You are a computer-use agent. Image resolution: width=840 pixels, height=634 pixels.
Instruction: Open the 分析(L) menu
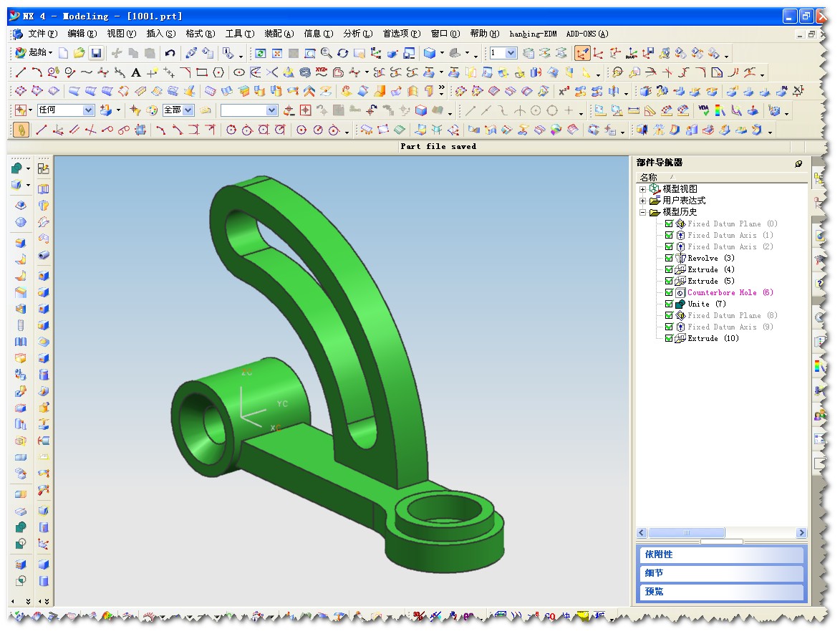358,34
